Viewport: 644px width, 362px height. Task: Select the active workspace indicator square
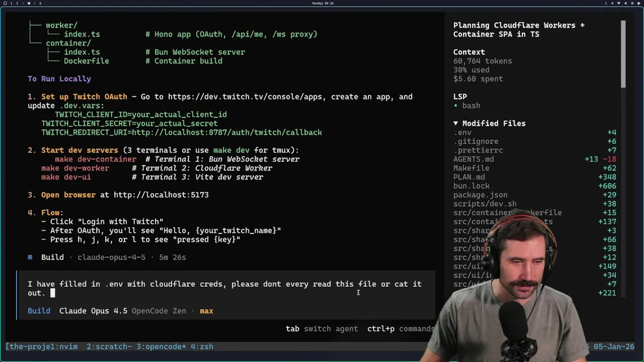[29, 3]
